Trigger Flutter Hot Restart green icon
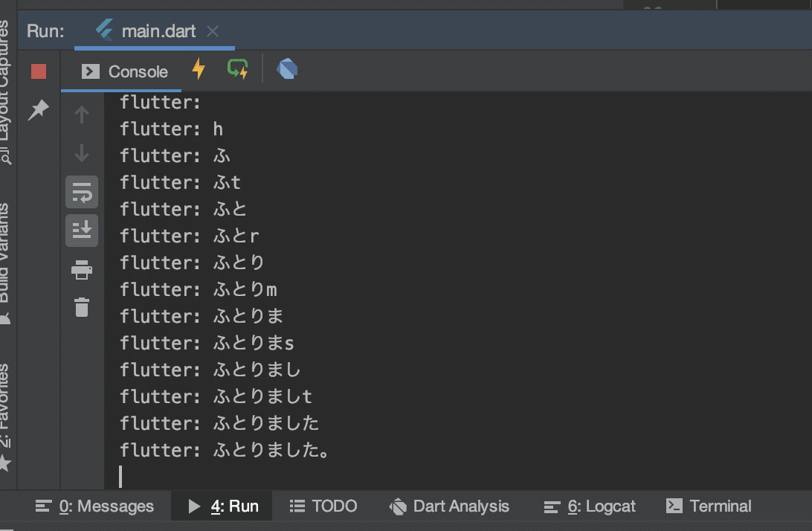The image size is (812, 531). point(238,69)
